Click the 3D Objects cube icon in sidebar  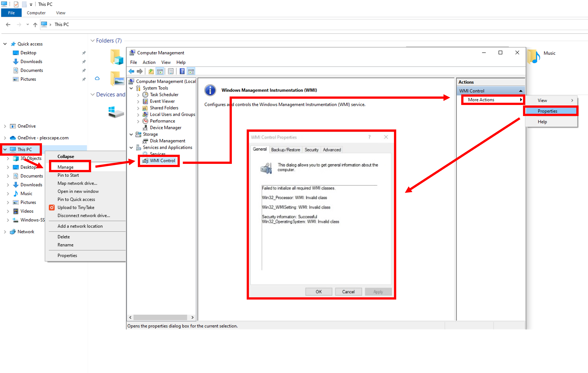tap(16, 158)
